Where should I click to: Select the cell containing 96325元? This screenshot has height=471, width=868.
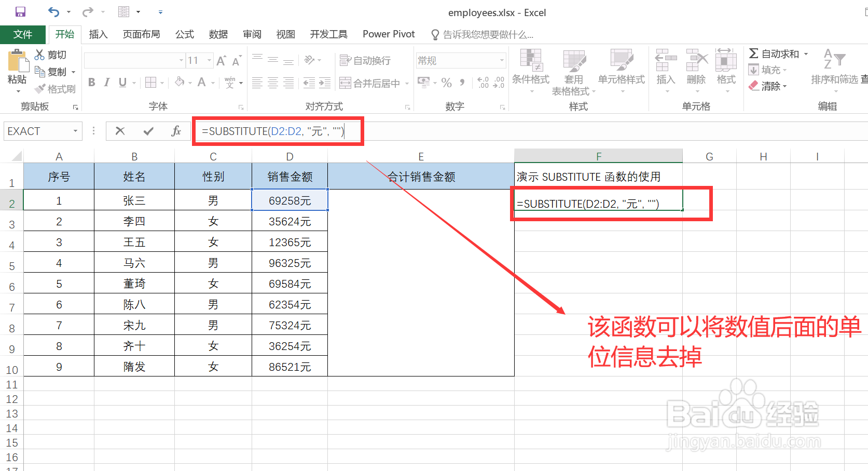point(289,262)
